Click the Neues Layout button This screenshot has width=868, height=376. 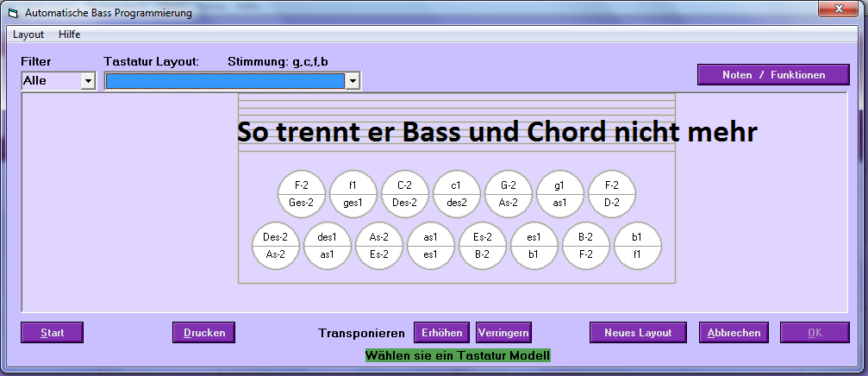(638, 333)
